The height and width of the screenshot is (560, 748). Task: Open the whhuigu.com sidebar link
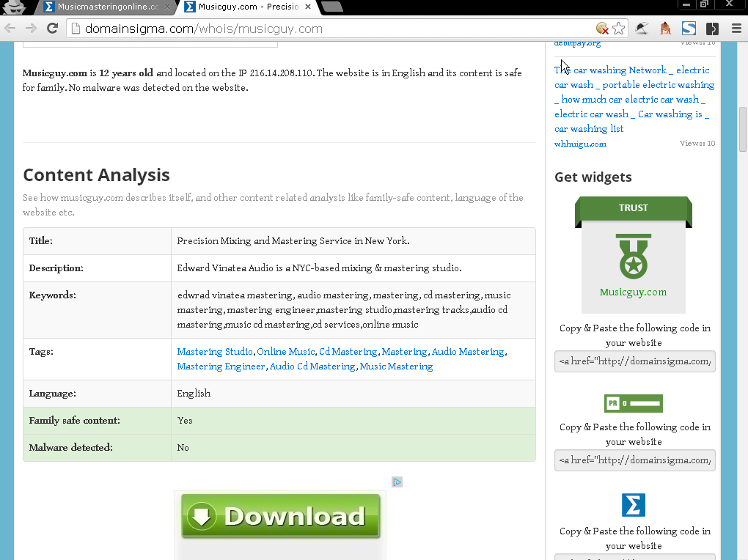coord(580,144)
